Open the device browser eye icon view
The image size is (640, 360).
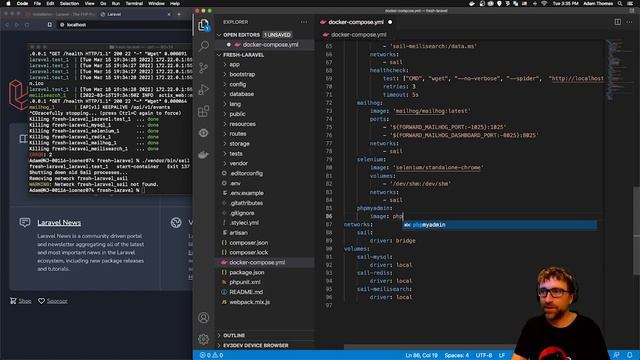(204, 133)
